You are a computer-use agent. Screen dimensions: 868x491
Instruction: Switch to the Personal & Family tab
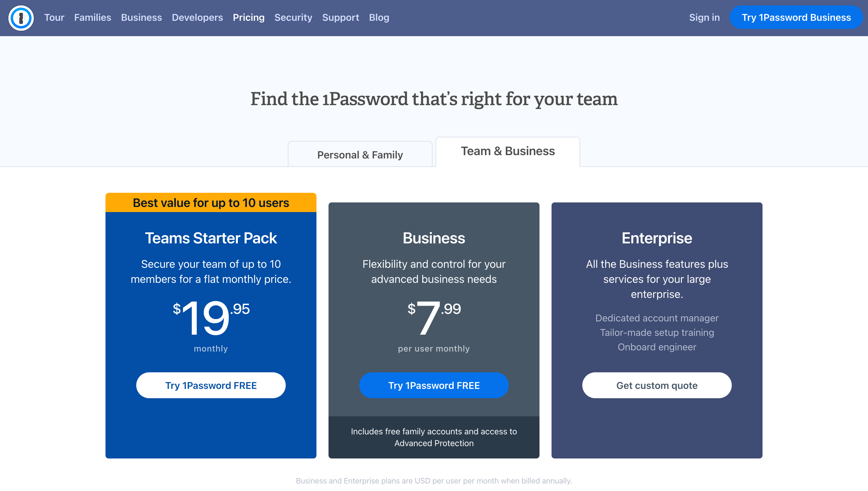[x=360, y=155]
